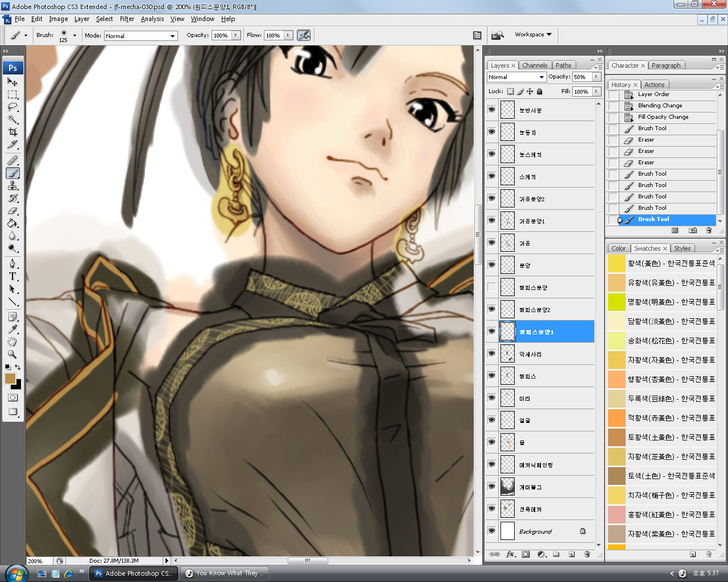Select the Slice tool
The height and width of the screenshot is (582, 728).
(13, 144)
